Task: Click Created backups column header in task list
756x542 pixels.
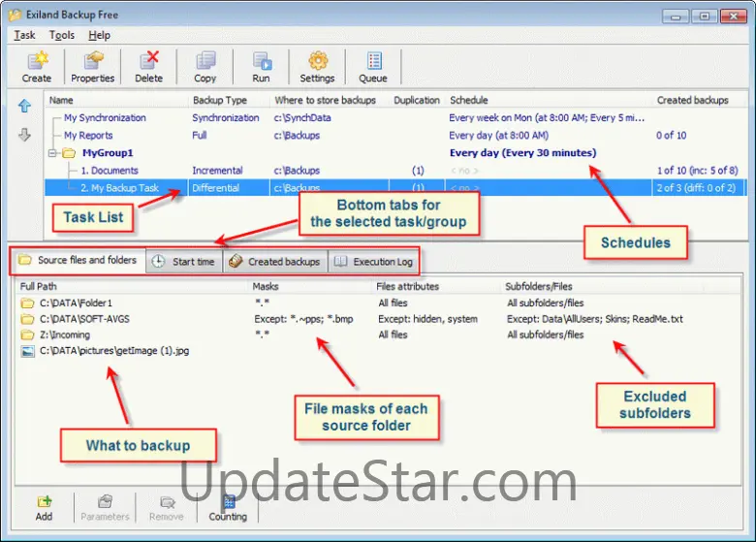Action: click(692, 100)
